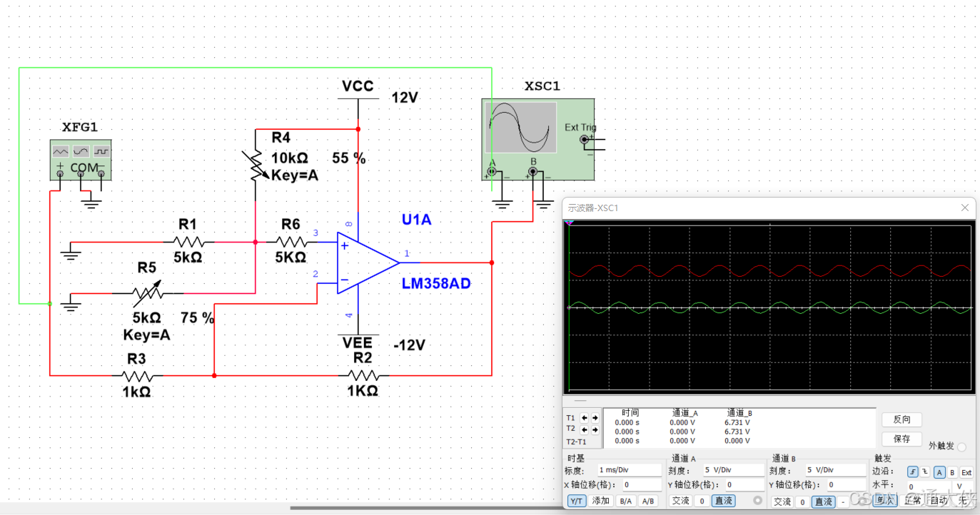Click the R5 75 % setting label
Viewport: 980px width, 515px height.
[x=198, y=318]
